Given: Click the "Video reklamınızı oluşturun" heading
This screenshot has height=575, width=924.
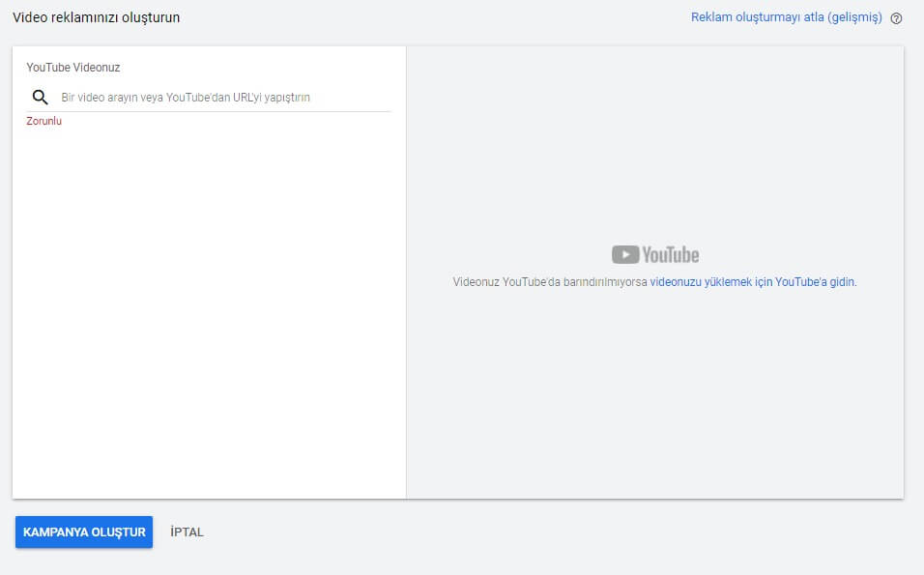Looking at the screenshot, I should pos(96,17).
